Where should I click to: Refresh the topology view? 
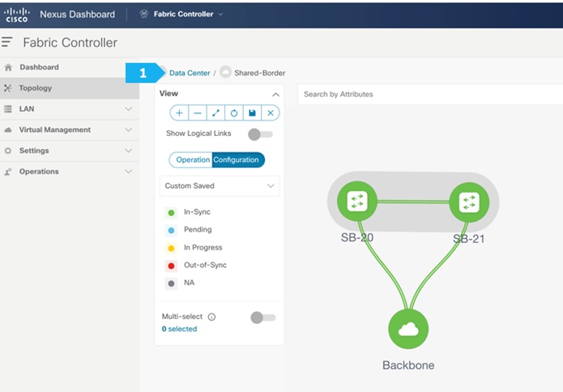(x=234, y=113)
